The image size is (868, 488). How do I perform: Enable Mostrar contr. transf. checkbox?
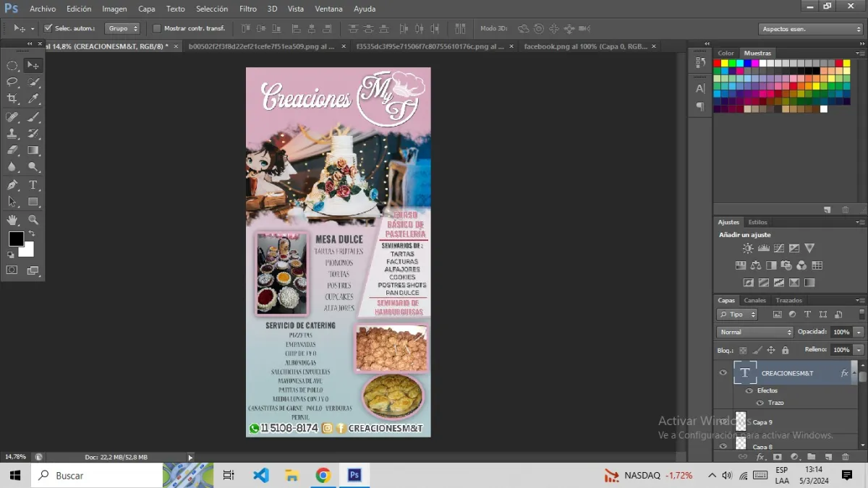point(157,28)
